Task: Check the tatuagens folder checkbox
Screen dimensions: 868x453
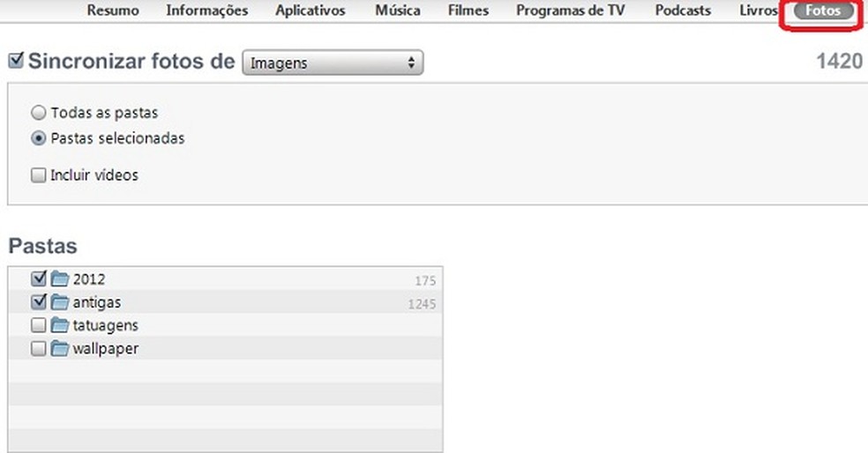Action: pos(38,325)
